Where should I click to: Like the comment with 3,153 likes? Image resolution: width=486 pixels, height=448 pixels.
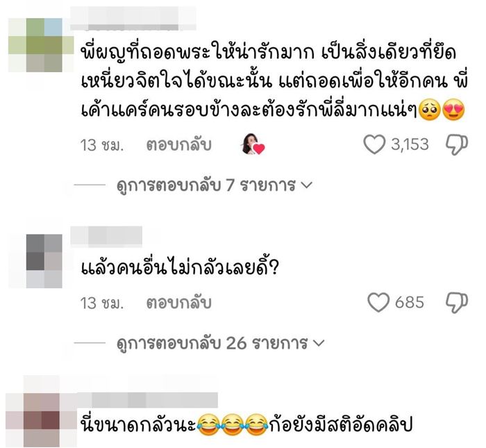tap(374, 144)
